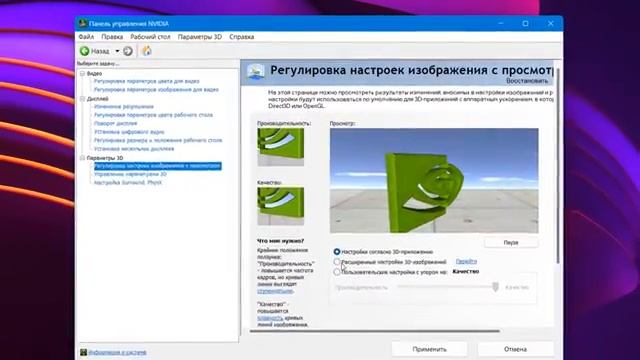Click the плавность help link
The width and height of the screenshot is (640, 360).
(x=270, y=318)
